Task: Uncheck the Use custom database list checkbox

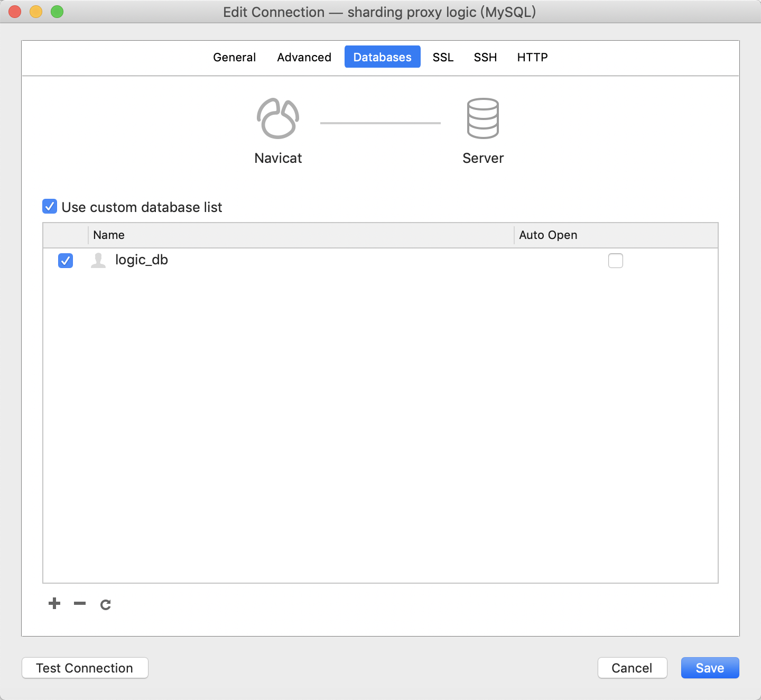Action: click(x=49, y=206)
